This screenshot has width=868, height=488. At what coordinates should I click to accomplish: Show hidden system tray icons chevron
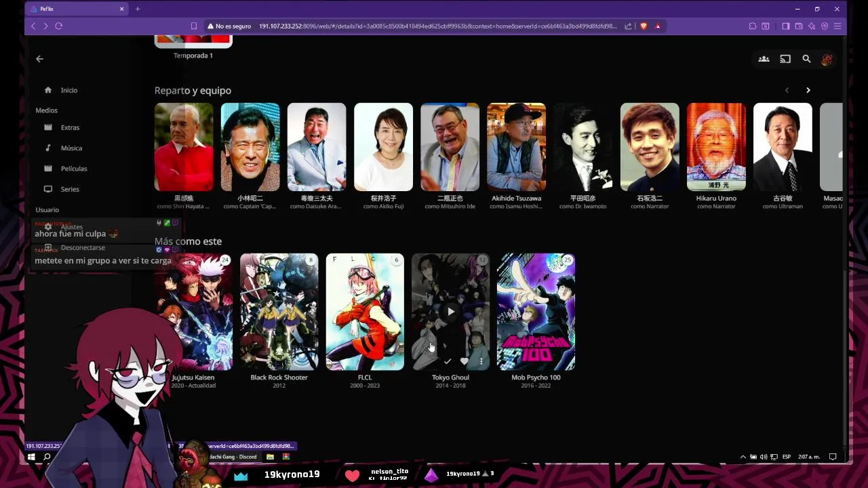tap(743, 457)
